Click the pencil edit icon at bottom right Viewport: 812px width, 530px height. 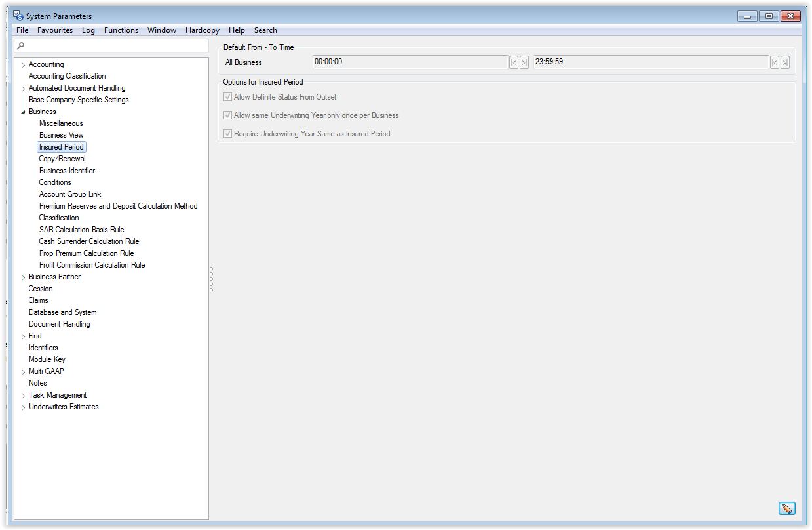[x=786, y=508]
